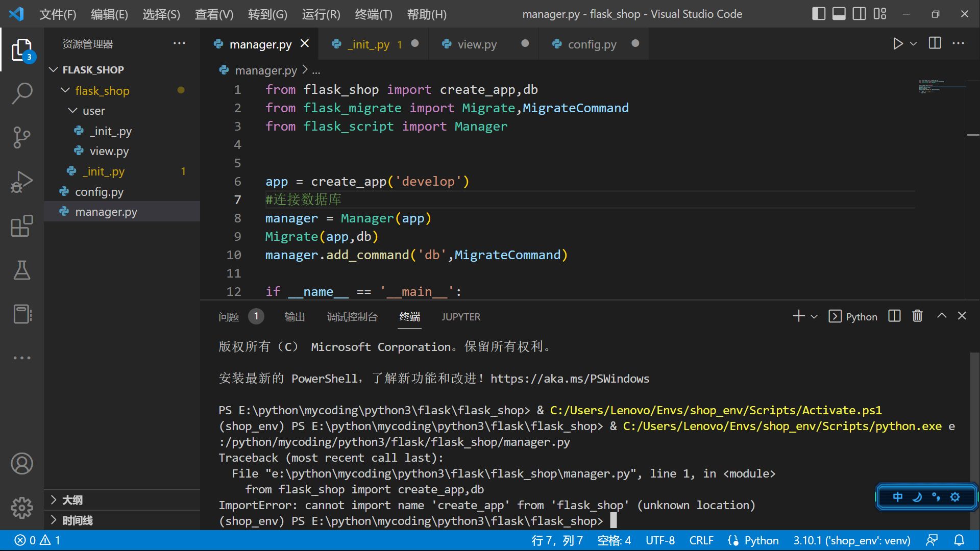Screen dimensions: 980x551
Task: Open breadcrumb ellipsis symbol picker
Action: point(316,71)
